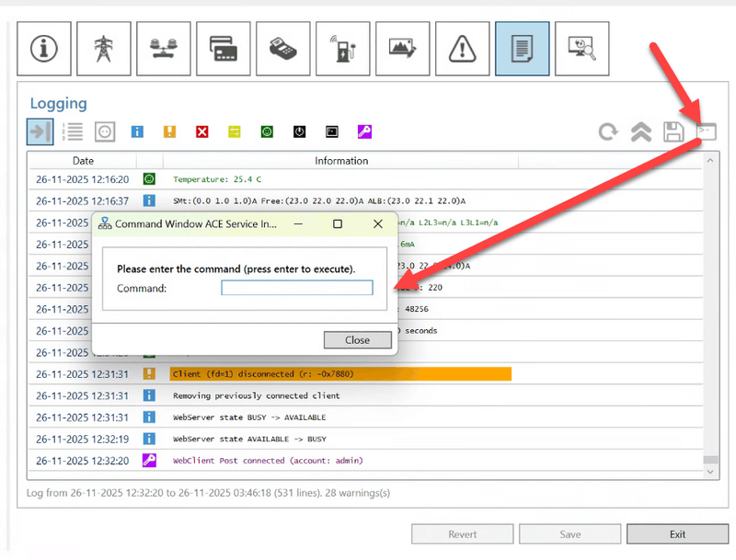Click the orange warning icon at 12:31:31
Image resolution: width=736 pixels, height=560 pixels.
(x=149, y=373)
